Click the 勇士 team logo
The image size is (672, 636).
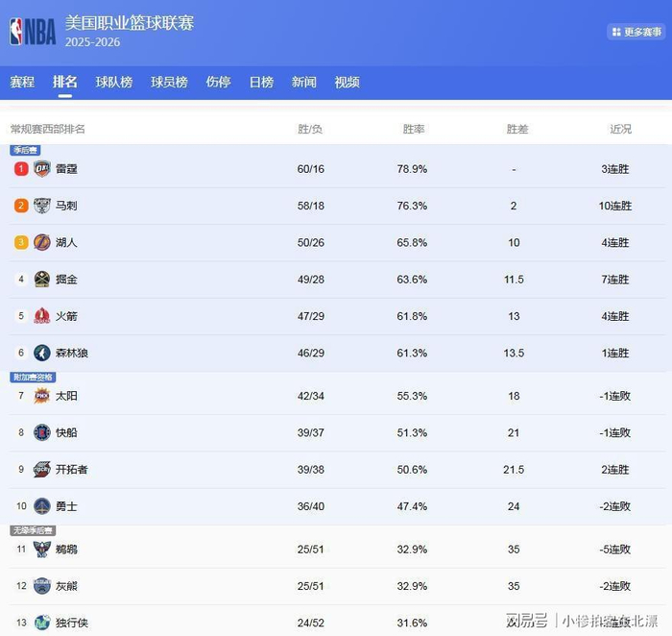coord(42,506)
